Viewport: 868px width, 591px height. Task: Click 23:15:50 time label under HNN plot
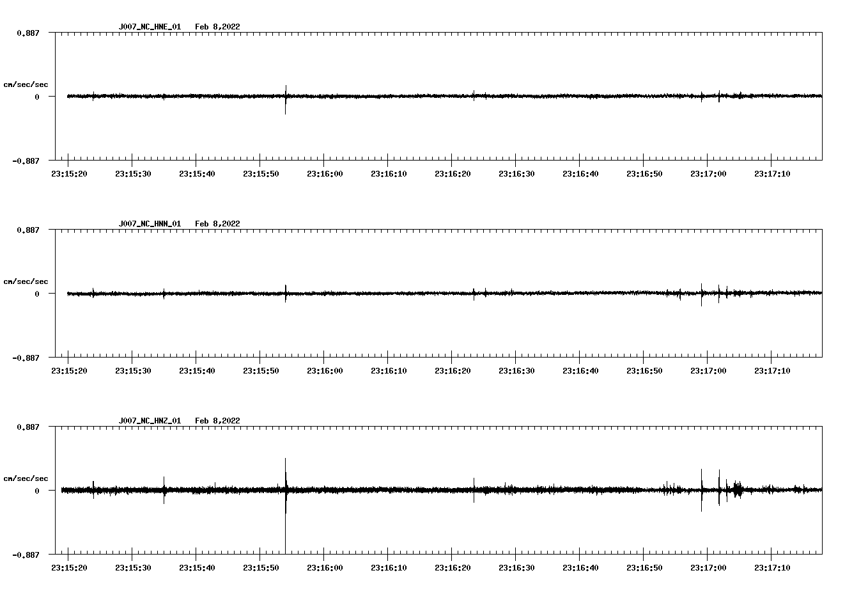pos(261,371)
